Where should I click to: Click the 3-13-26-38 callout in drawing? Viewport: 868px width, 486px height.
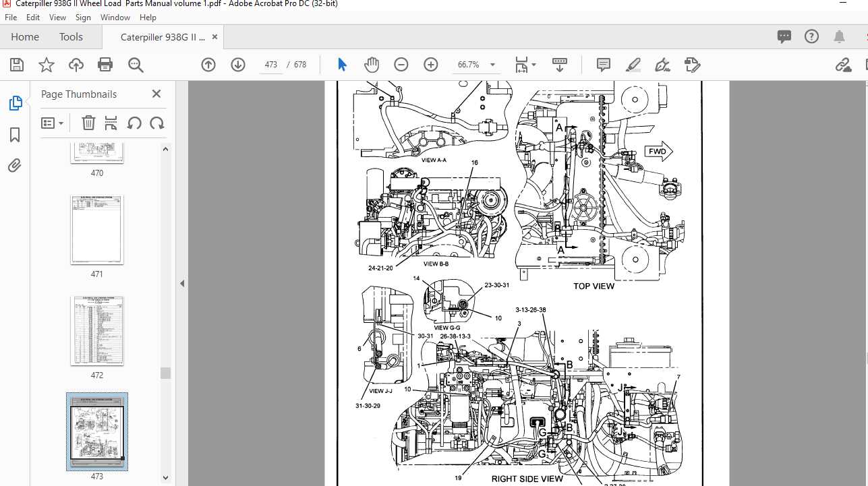click(531, 310)
